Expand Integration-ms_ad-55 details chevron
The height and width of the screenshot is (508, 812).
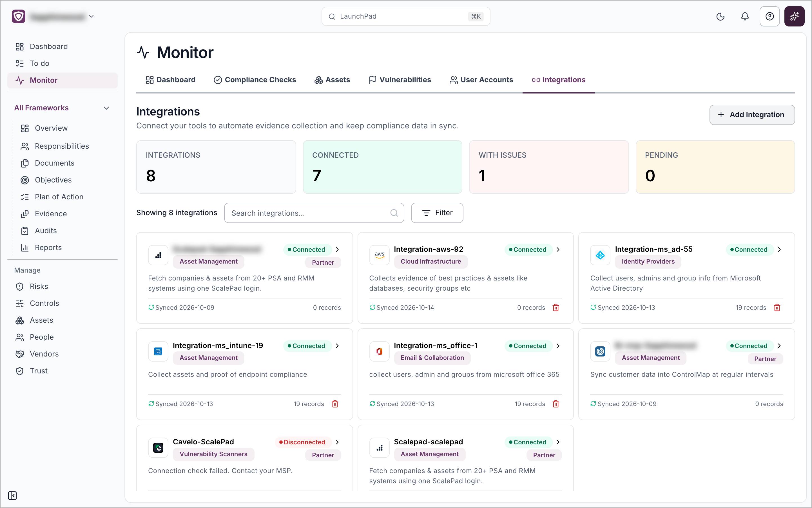(779, 249)
